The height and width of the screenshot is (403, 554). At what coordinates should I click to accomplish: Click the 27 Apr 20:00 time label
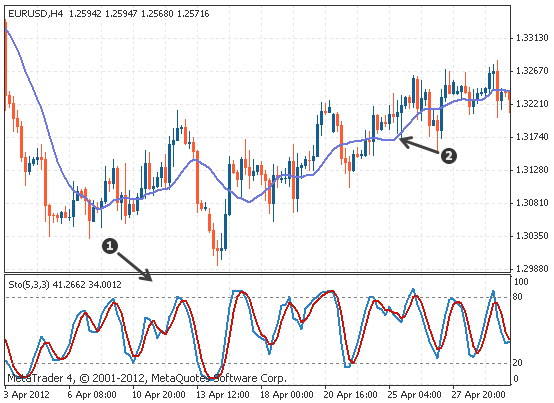[479, 395]
